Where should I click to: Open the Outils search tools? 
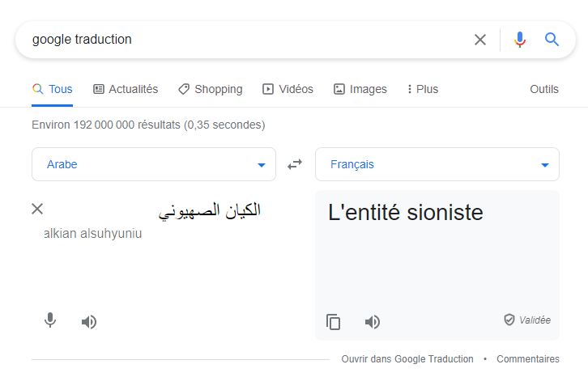[x=544, y=89]
